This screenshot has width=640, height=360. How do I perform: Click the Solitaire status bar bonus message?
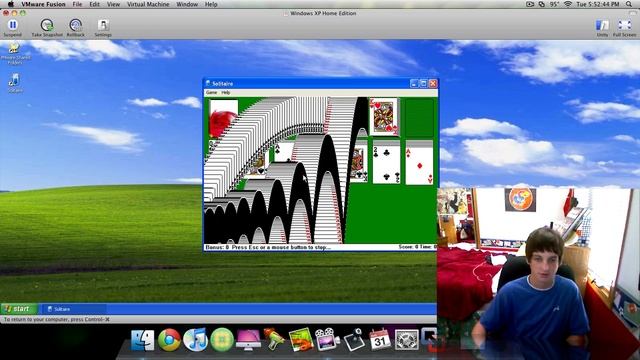pos(267,247)
